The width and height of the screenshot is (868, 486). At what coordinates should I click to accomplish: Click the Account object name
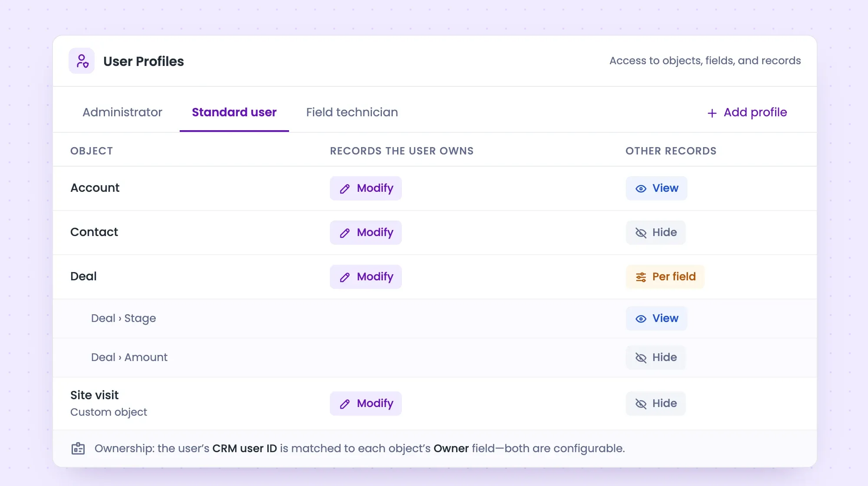(95, 188)
